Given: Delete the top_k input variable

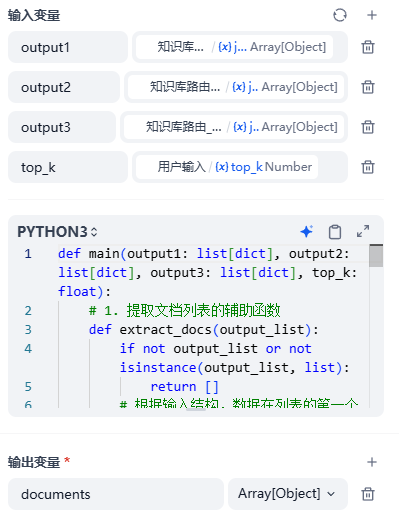Looking at the screenshot, I should tap(368, 167).
